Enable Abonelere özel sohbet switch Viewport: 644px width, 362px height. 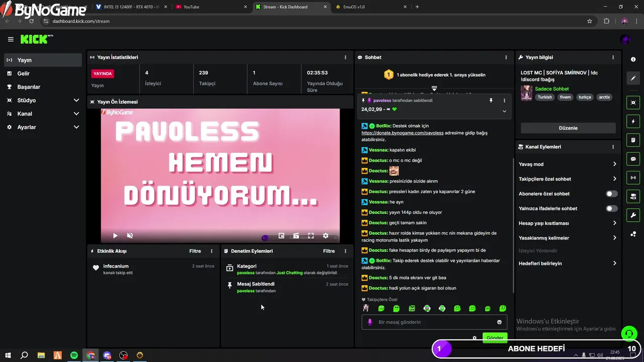pyautogui.click(x=611, y=194)
